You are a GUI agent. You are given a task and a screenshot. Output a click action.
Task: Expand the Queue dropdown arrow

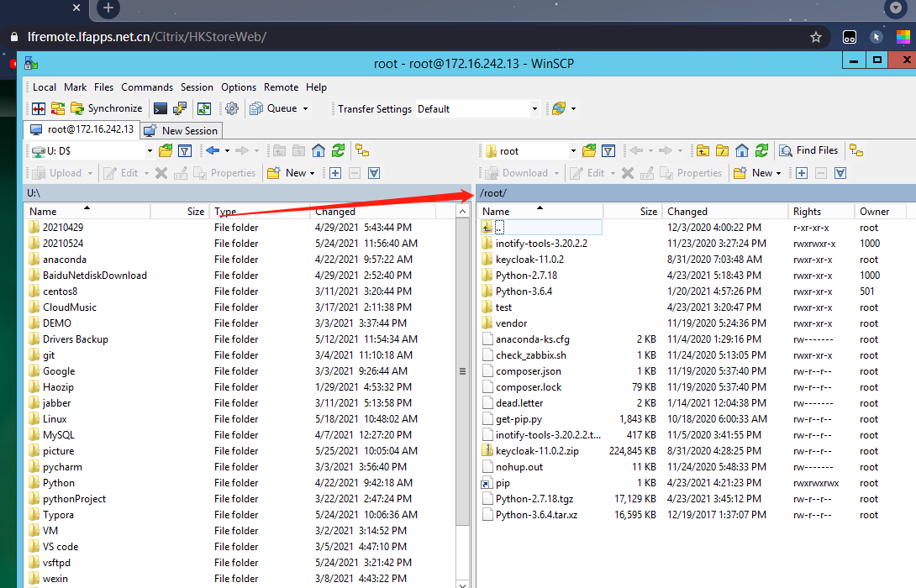[x=306, y=108]
